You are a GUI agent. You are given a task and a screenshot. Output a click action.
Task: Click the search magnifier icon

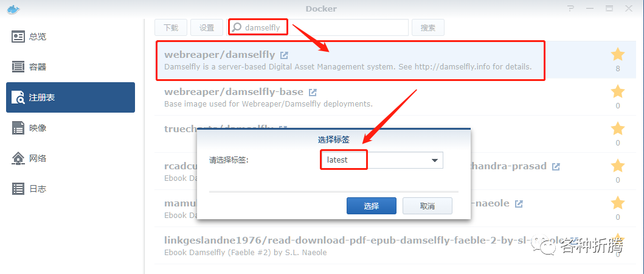pyautogui.click(x=237, y=27)
